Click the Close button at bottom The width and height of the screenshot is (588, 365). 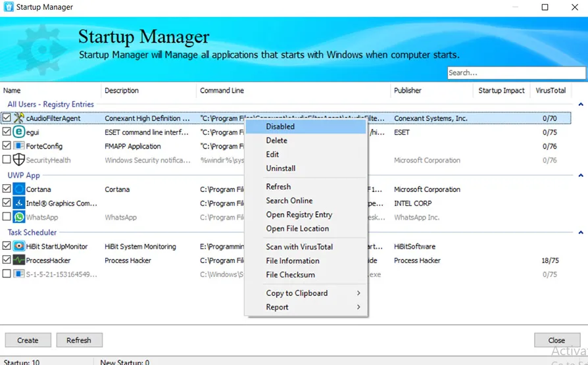point(557,340)
